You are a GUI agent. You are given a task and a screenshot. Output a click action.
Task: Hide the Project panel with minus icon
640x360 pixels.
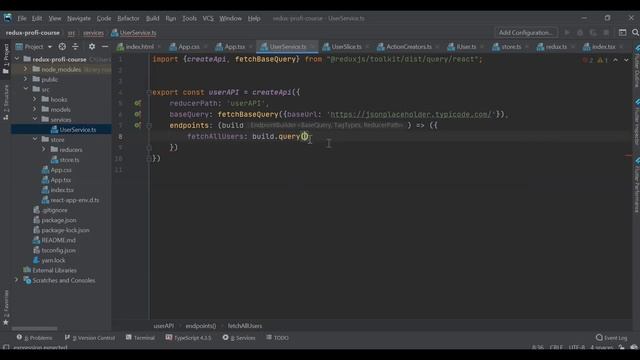(105, 47)
